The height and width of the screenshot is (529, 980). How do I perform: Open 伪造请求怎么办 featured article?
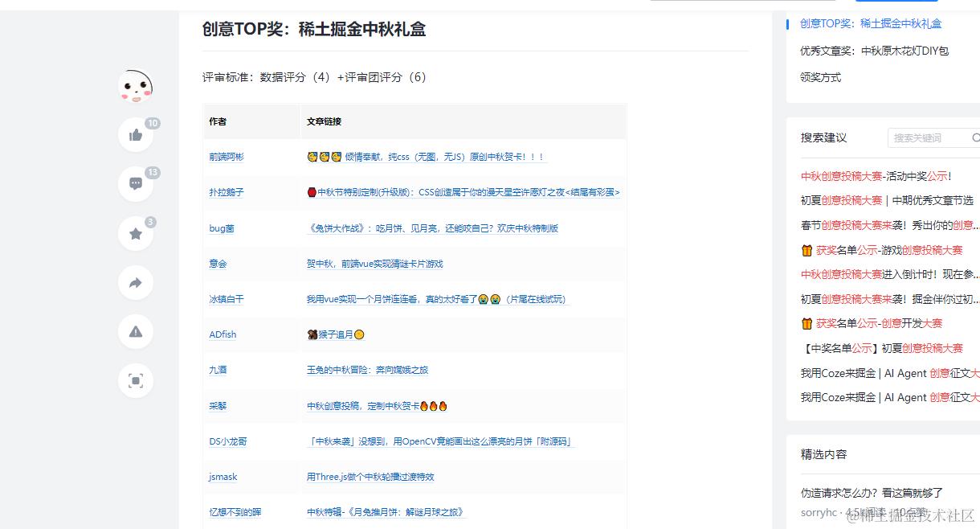[x=872, y=493]
